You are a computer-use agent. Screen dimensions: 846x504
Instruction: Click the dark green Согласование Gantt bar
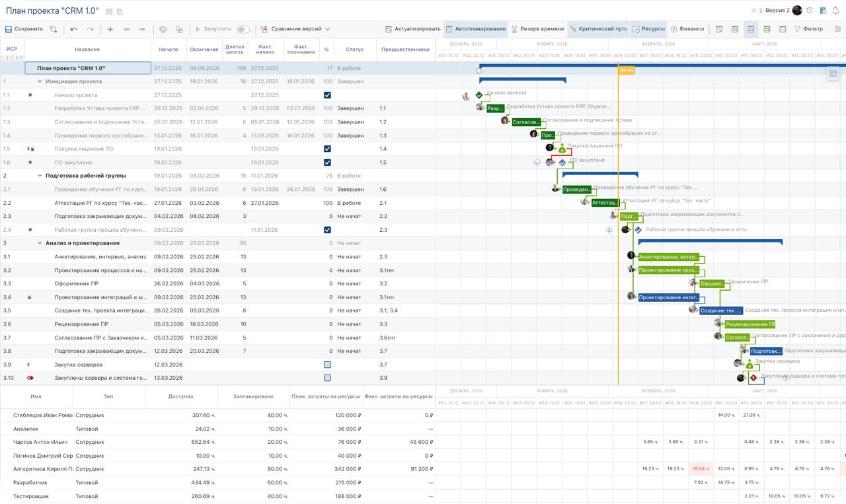(526, 122)
